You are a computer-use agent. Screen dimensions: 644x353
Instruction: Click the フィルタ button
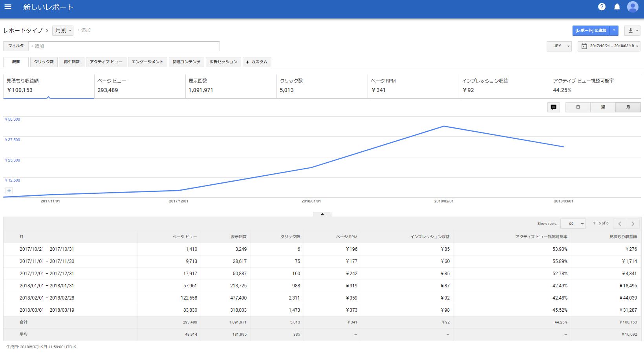(x=16, y=46)
